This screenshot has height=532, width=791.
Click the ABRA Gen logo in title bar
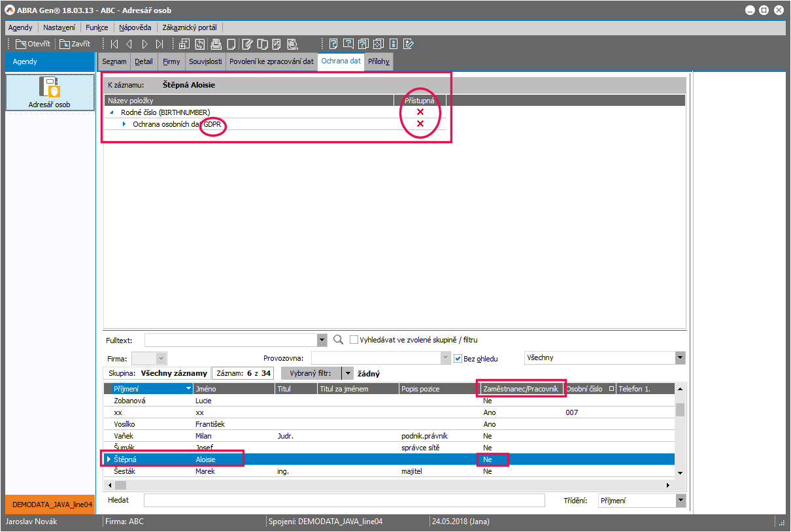(9, 10)
